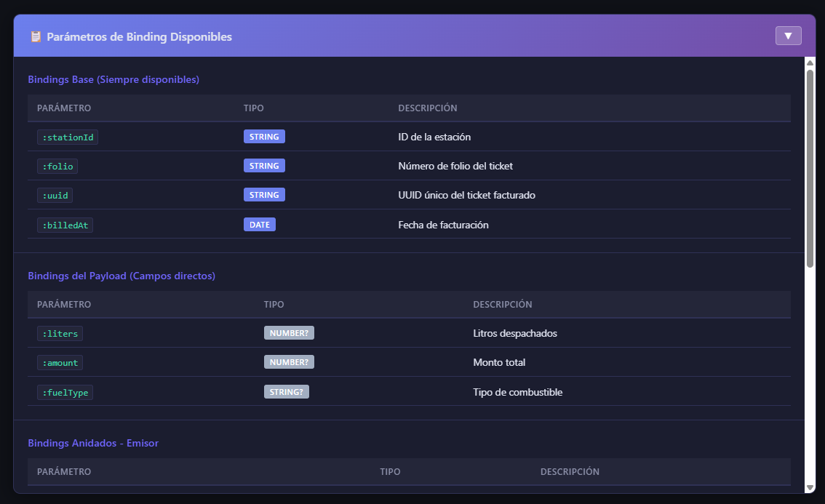Image resolution: width=825 pixels, height=504 pixels.
Task: Click the Bindings Anidados - Emisor heading
Action: 93,443
